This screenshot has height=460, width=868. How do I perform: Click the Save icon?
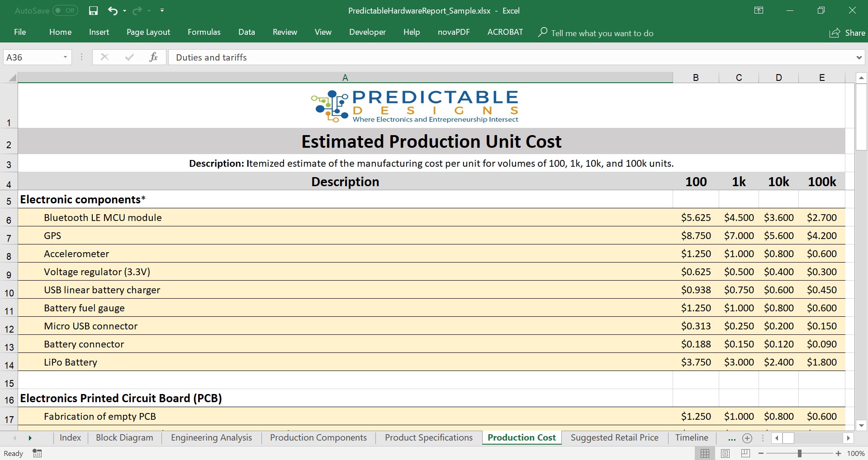[93, 10]
